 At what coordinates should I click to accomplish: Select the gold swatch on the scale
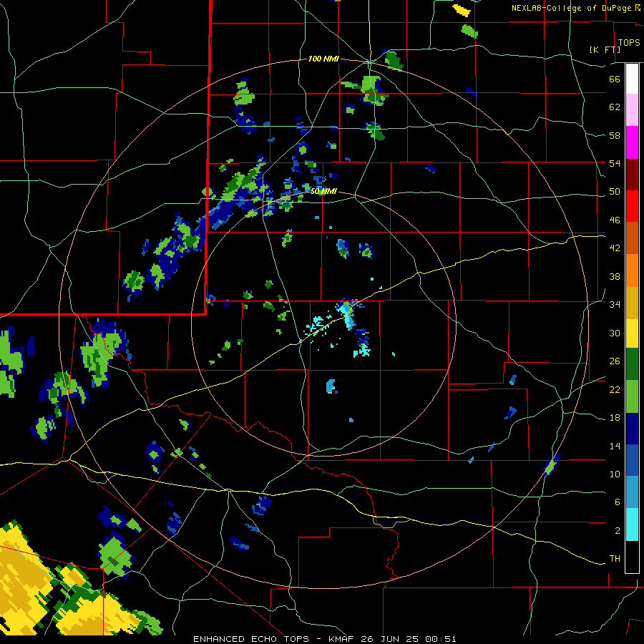point(632,303)
